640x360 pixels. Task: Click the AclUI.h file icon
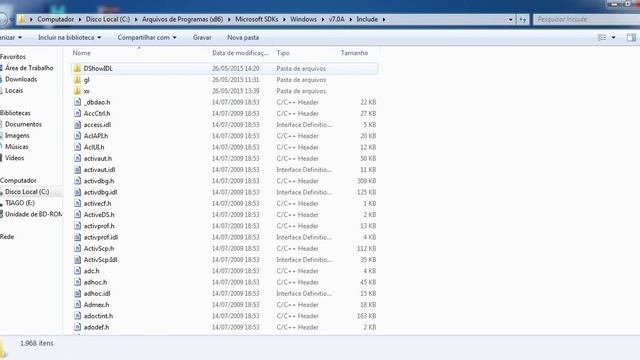(x=77, y=147)
